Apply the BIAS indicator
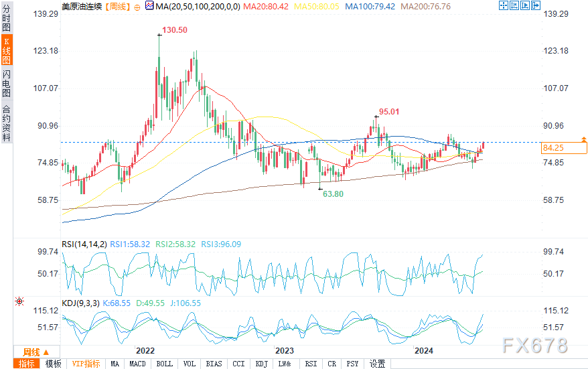Viewport: 588px width, 369px height. (x=214, y=364)
